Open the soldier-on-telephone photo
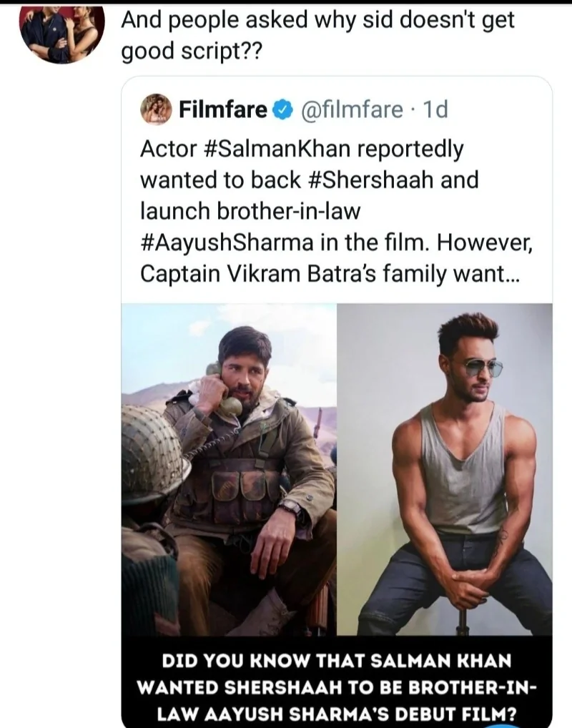Image resolution: width=572 pixels, height=728 pixels. 228,468
